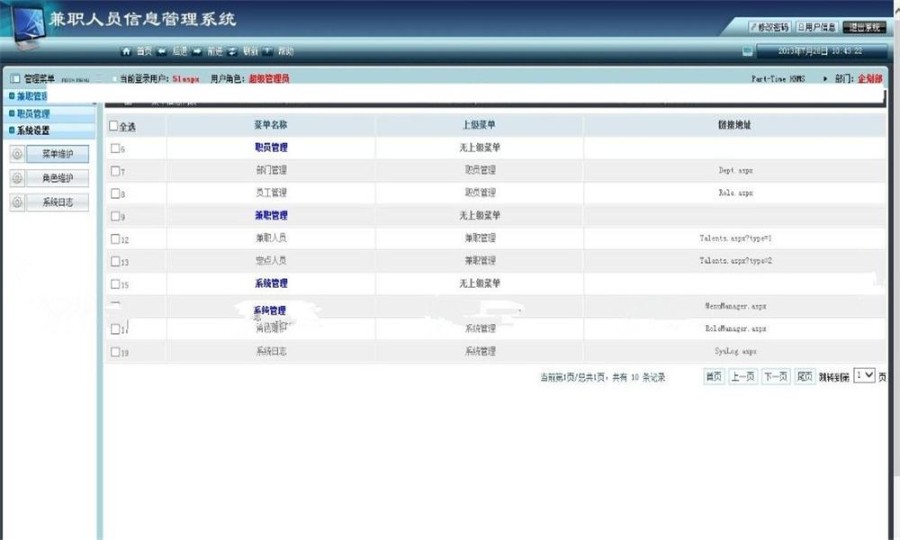Click the 退出系统 logout button

click(864, 27)
